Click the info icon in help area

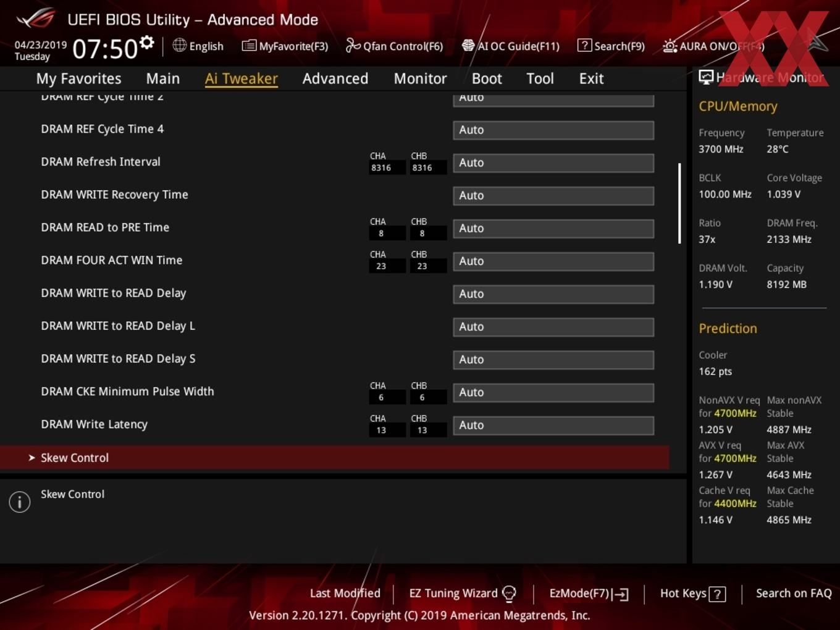pos(20,502)
